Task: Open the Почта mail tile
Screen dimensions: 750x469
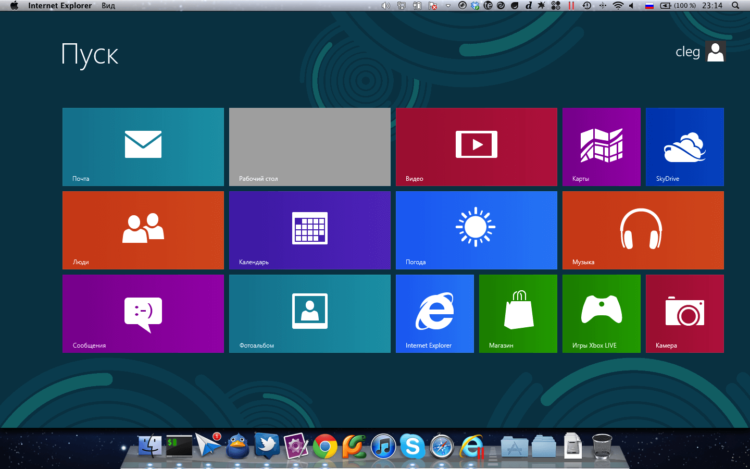Action: click(x=143, y=147)
